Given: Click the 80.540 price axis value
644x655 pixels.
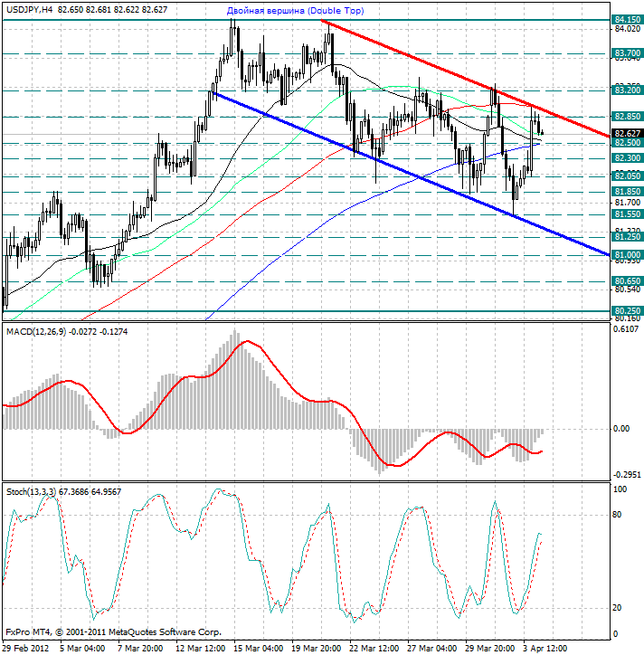Looking at the screenshot, I should click(628, 290).
